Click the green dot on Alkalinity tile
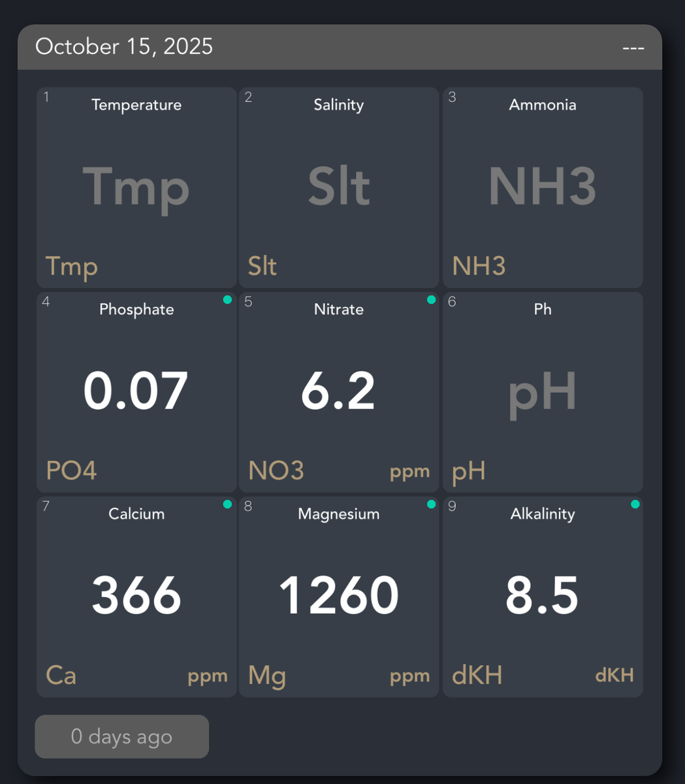The height and width of the screenshot is (784, 685). click(x=635, y=504)
